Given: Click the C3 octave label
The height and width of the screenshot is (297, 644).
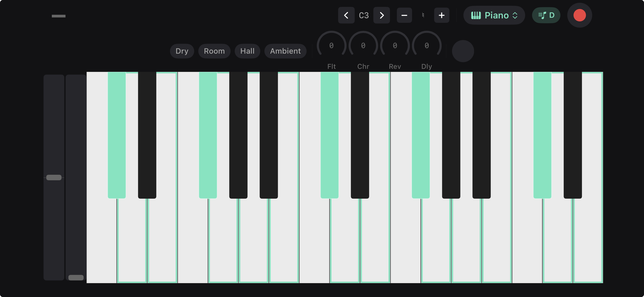Looking at the screenshot, I should coord(364,15).
